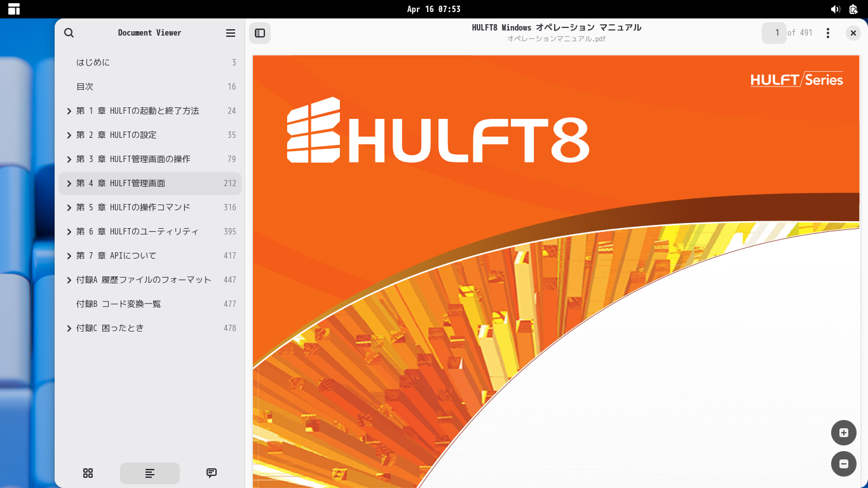Click the 'of 491' page count
The height and width of the screenshot is (488, 868).
[x=800, y=33]
